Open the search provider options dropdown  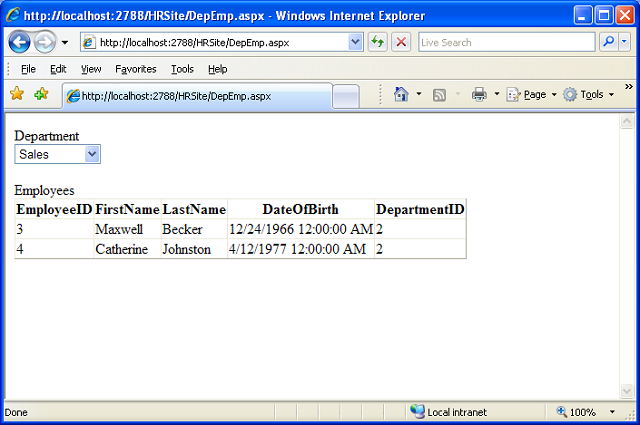pyautogui.click(x=624, y=42)
